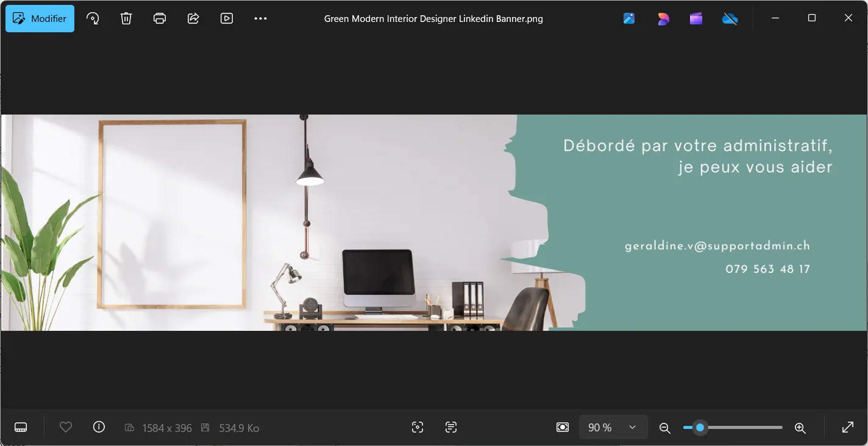Start slideshow with play icon
868x446 pixels.
click(x=227, y=18)
